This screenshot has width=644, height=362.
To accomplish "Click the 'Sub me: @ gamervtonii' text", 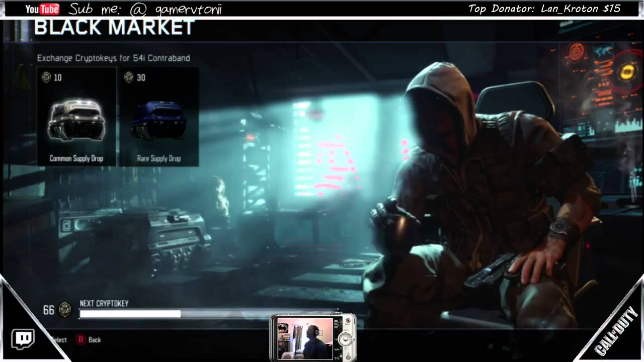I will coord(145,9).
